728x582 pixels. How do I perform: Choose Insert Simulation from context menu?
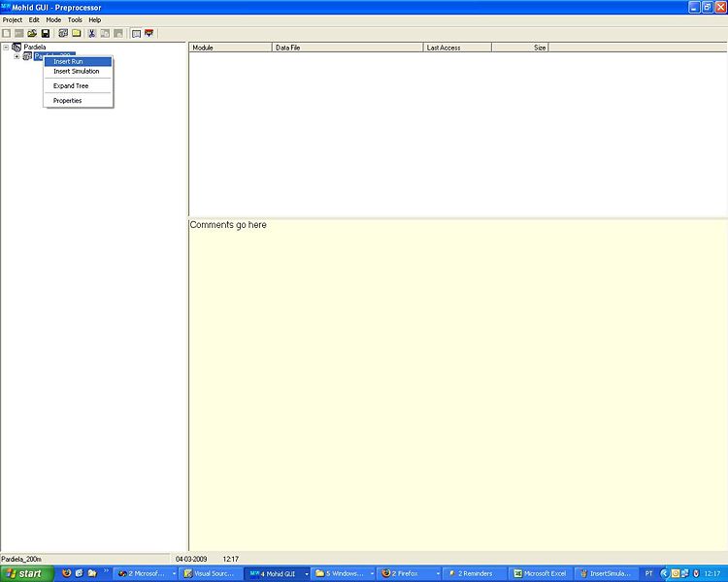pyautogui.click(x=78, y=71)
